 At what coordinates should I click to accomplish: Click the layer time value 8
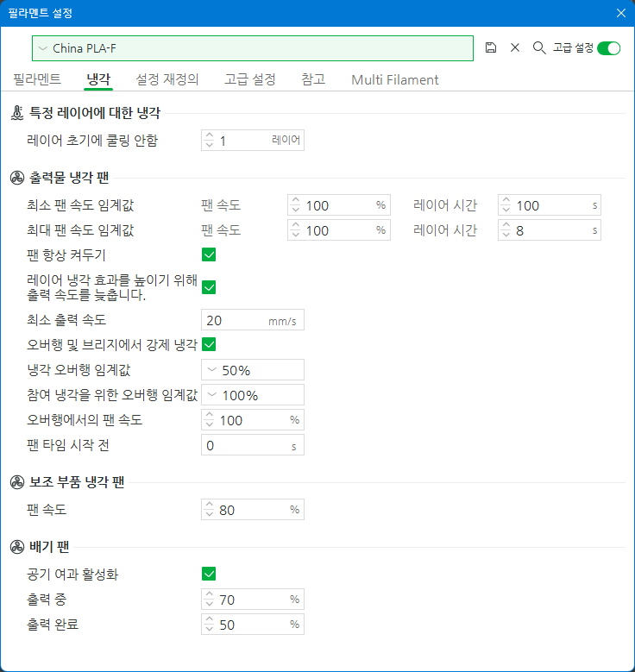pos(519,230)
